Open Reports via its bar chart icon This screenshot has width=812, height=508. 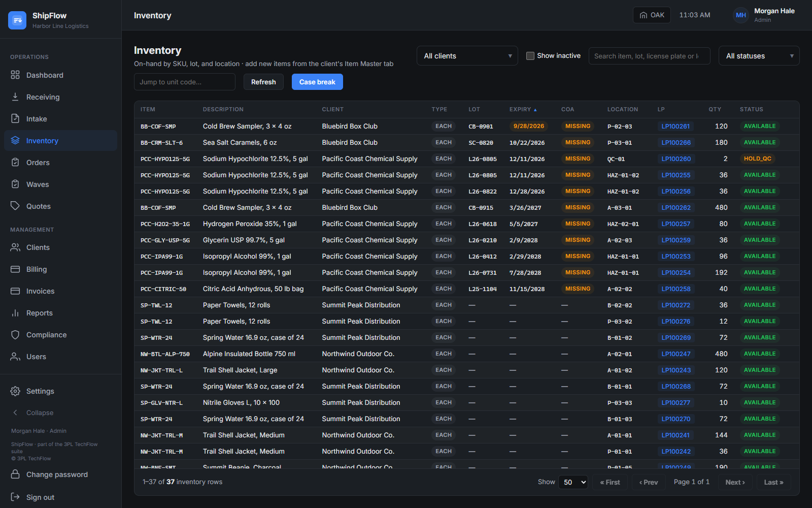point(15,312)
